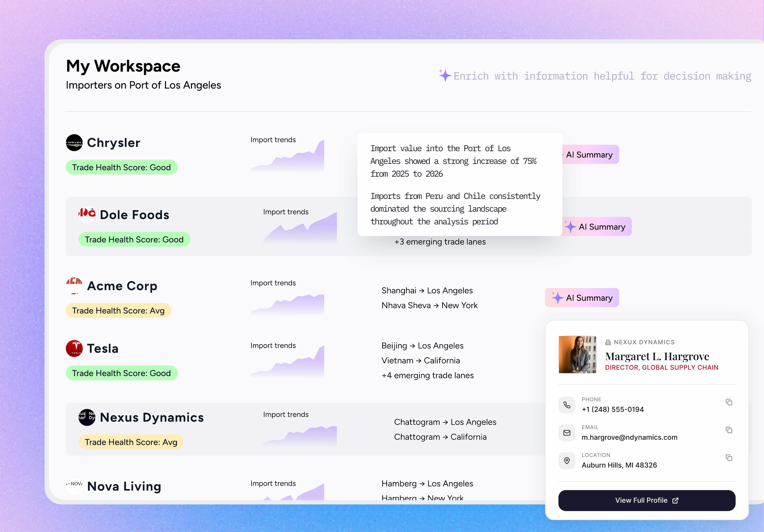Click the Peru and Chile summary paragraph
This screenshot has height=532, width=764.
point(455,209)
